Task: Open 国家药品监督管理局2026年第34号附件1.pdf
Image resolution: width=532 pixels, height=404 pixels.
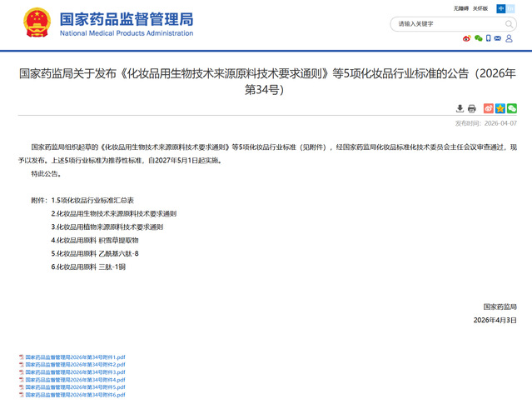Action: (75, 357)
